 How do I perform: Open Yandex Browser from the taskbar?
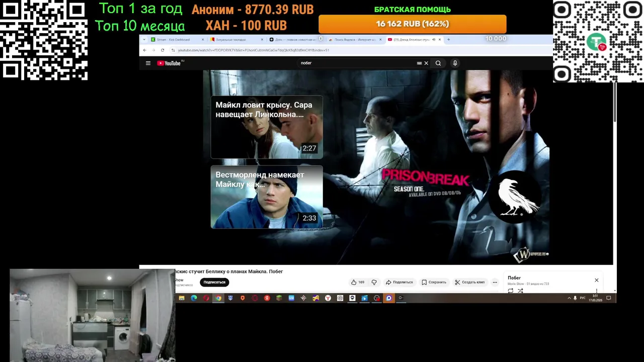tap(328, 298)
